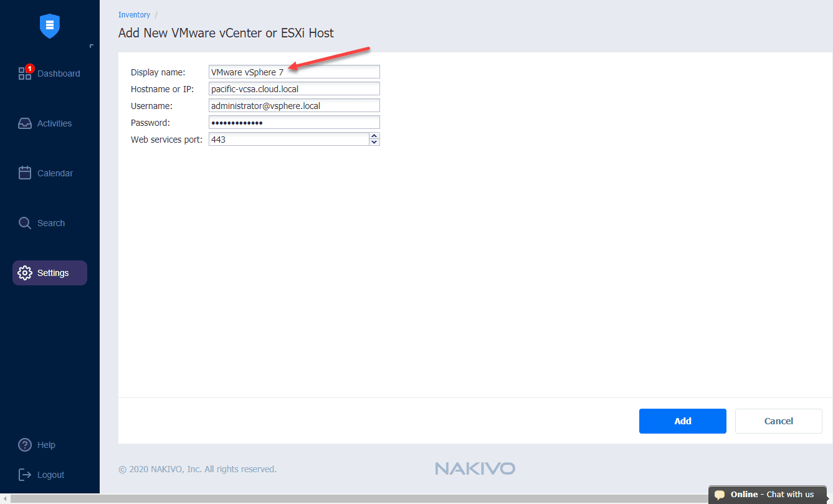The width and height of the screenshot is (833, 504).
Task: Open the Settings section
Action: click(53, 272)
